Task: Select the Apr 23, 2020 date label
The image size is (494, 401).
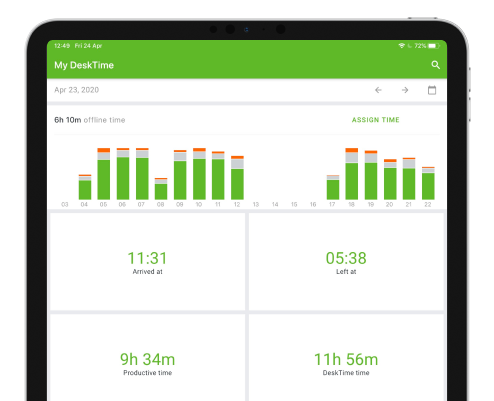Action: pyautogui.click(x=77, y=90)
